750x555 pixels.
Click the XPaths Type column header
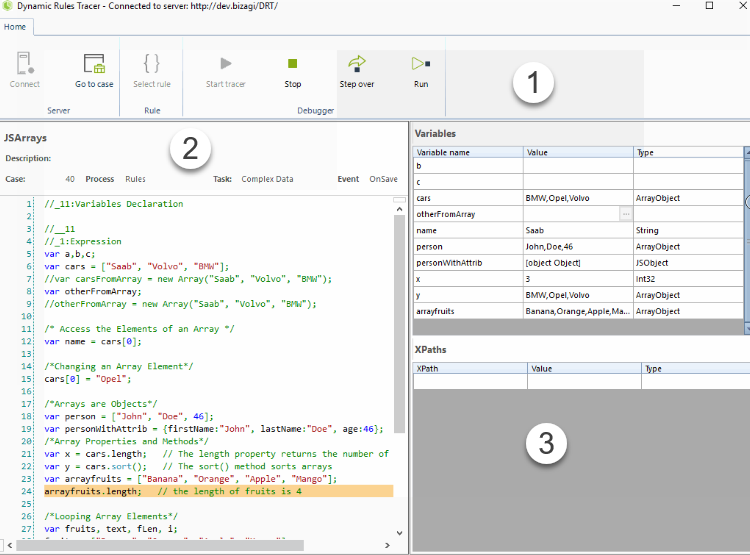pyautogui.click(x=695, y=368)
